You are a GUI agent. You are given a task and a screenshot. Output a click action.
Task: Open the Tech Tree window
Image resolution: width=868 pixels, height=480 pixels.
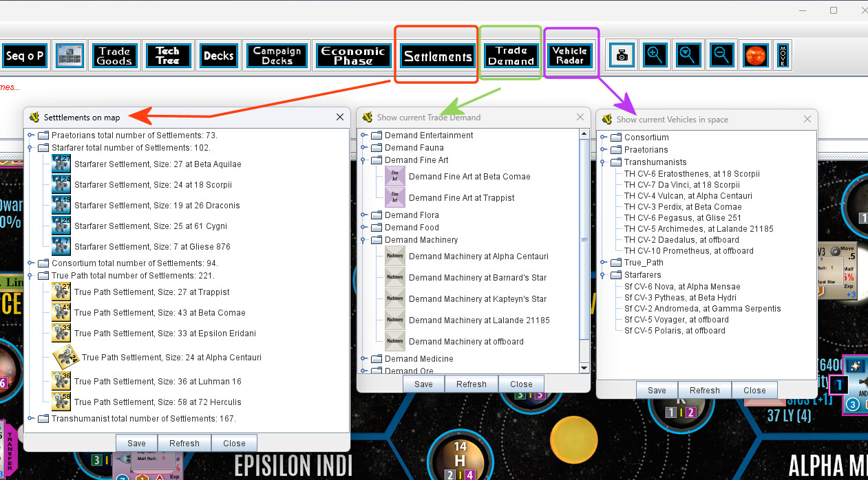167,56
